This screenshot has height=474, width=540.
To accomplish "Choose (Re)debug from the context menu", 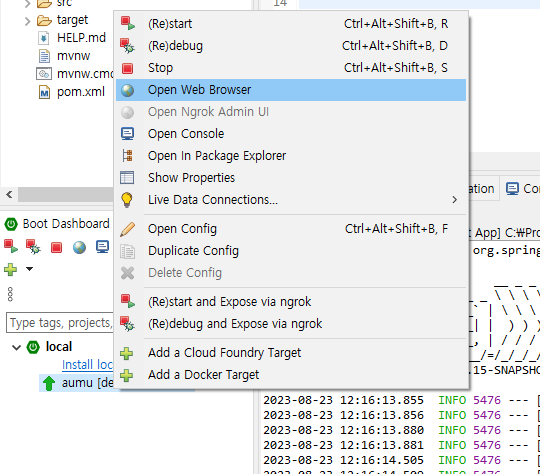I will tap(291, 46).
